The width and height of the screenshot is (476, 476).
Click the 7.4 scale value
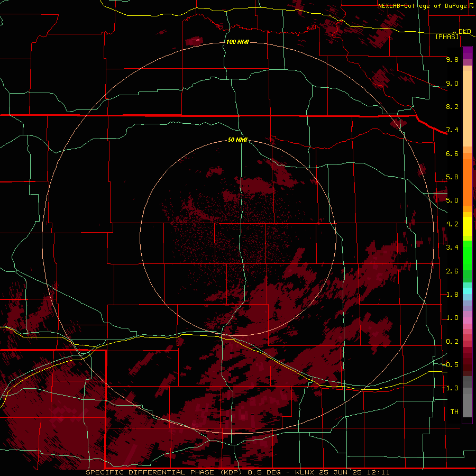pos(452,130)
